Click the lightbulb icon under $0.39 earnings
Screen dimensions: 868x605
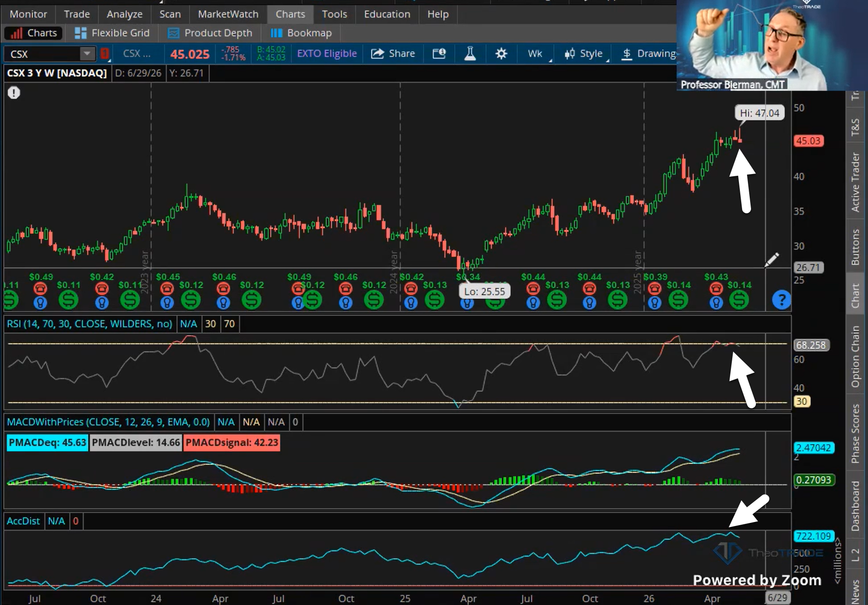tap(655, 303)
